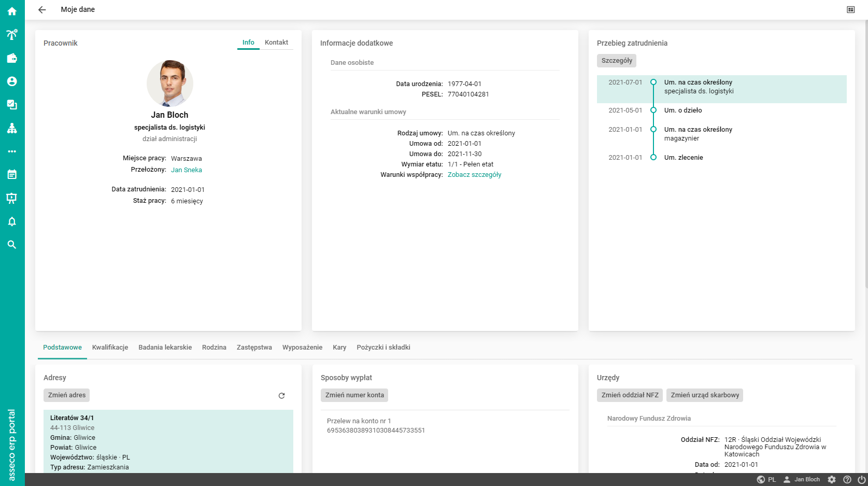Open the organization structure icon

tap(12, 128)
